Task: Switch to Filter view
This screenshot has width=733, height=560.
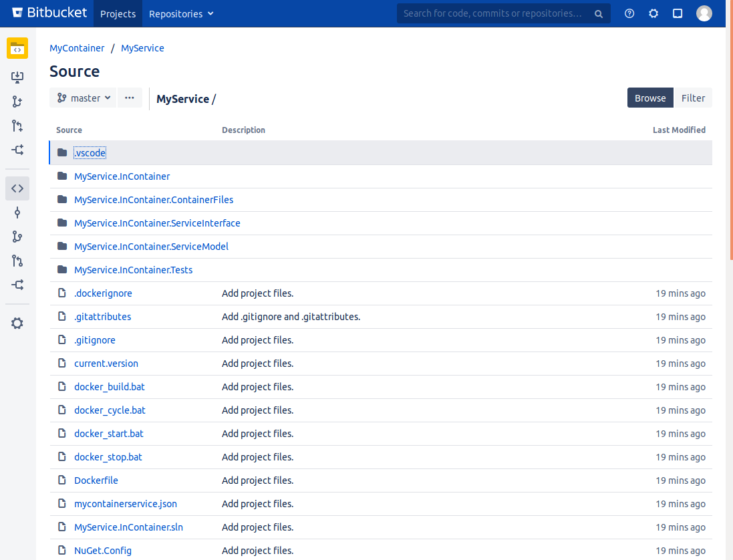Action: coord(693,98)
